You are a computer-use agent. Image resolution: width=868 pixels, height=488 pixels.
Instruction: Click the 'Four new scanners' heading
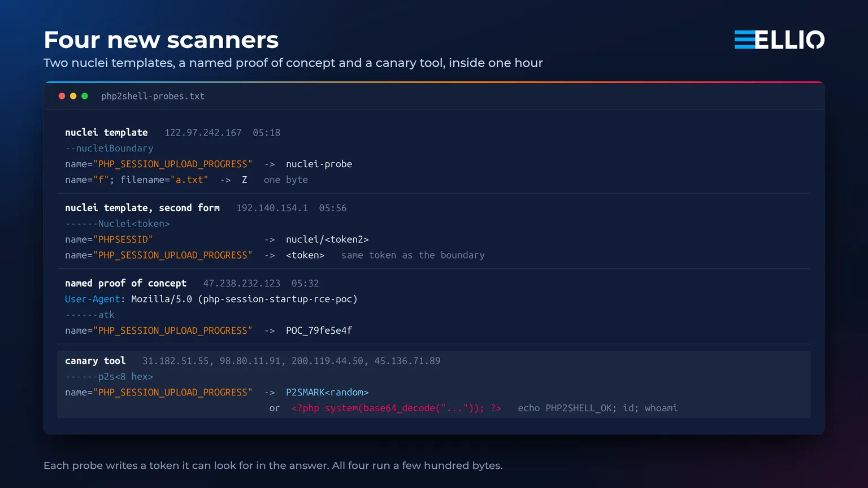[x=161, y=40]
